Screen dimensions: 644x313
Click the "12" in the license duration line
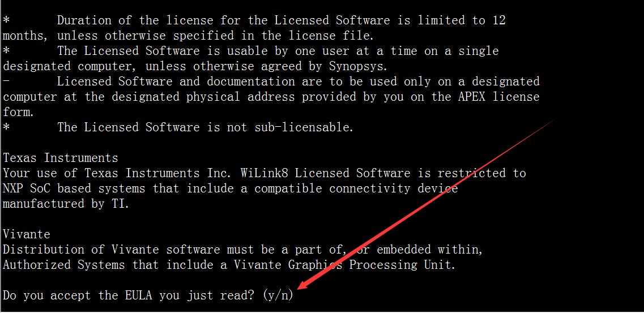(499, 20)
